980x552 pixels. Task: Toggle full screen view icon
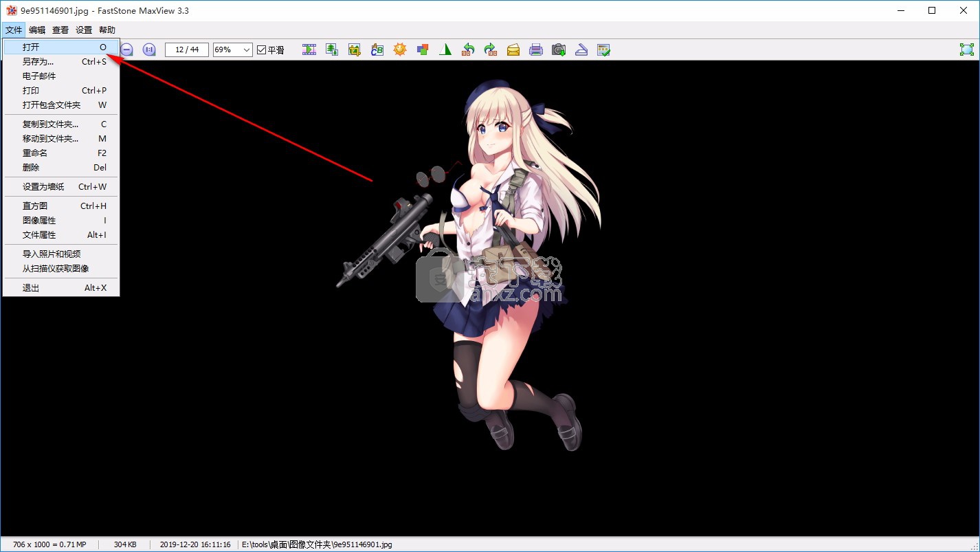point(967,49)
